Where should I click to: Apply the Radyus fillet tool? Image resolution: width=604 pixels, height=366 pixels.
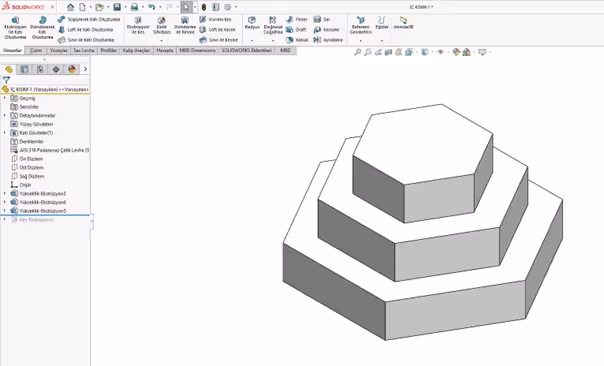[252, 23]
